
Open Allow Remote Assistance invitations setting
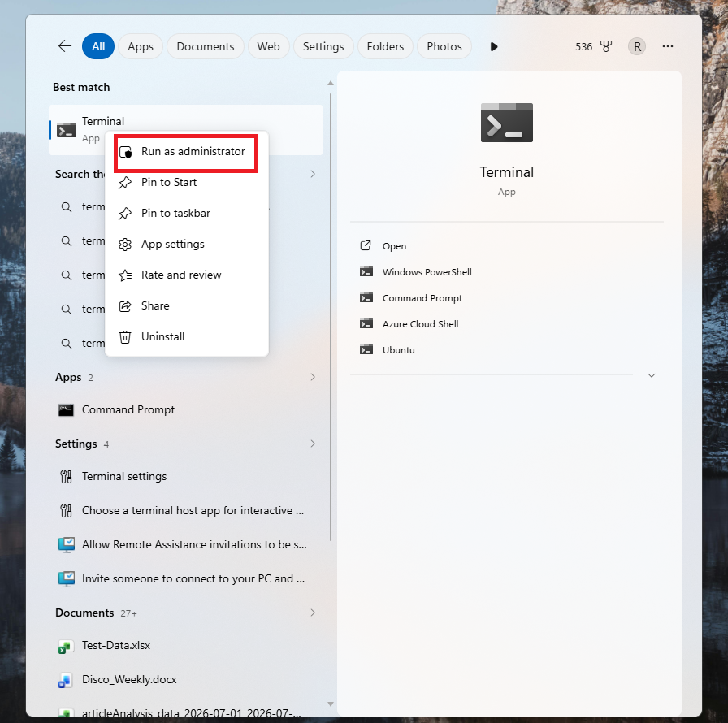click(186, 544)
